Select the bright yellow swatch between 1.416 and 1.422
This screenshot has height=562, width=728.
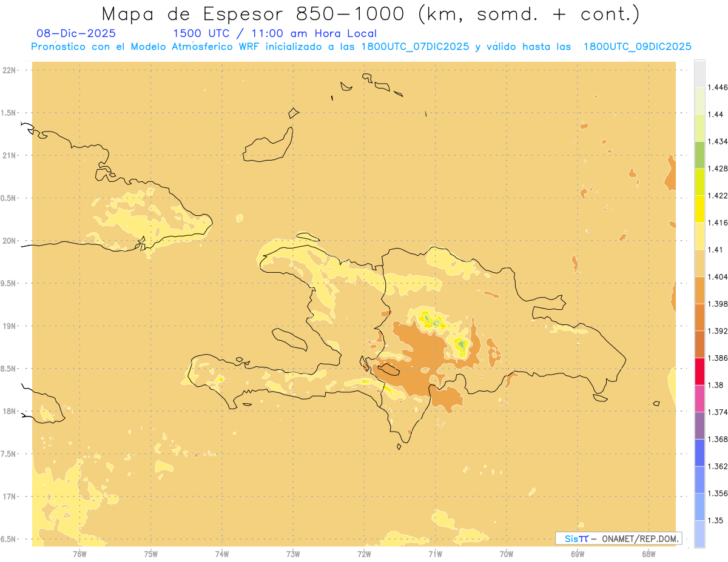699,209
